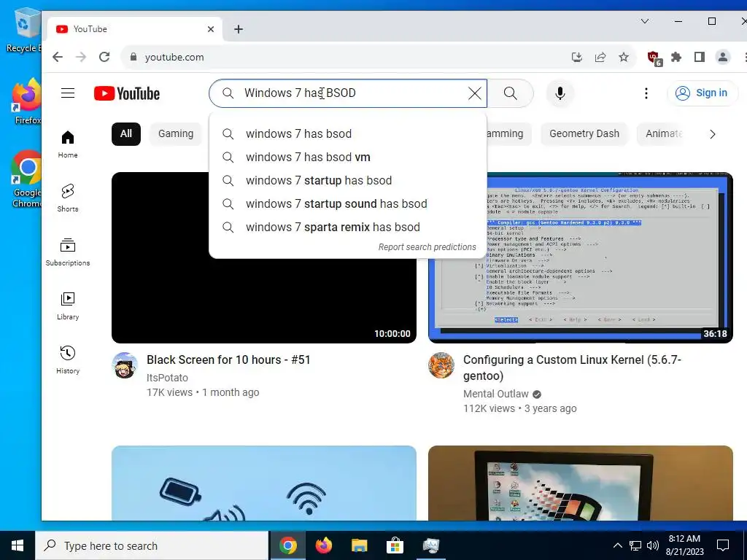Open 'Configuring a Custom Linux Kernel' title
The height and width of the screenshot is (560, 747).
coord(572,367)
